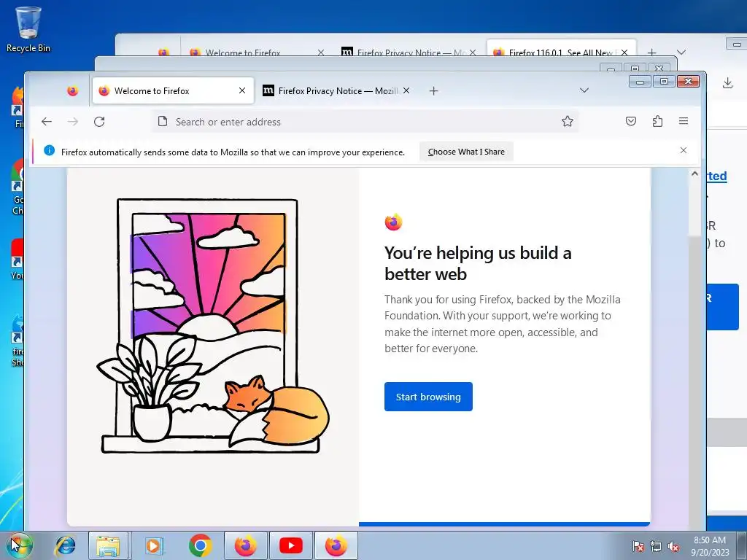
Task: Expand the list all tabs chevron
Action: [584, 90]
